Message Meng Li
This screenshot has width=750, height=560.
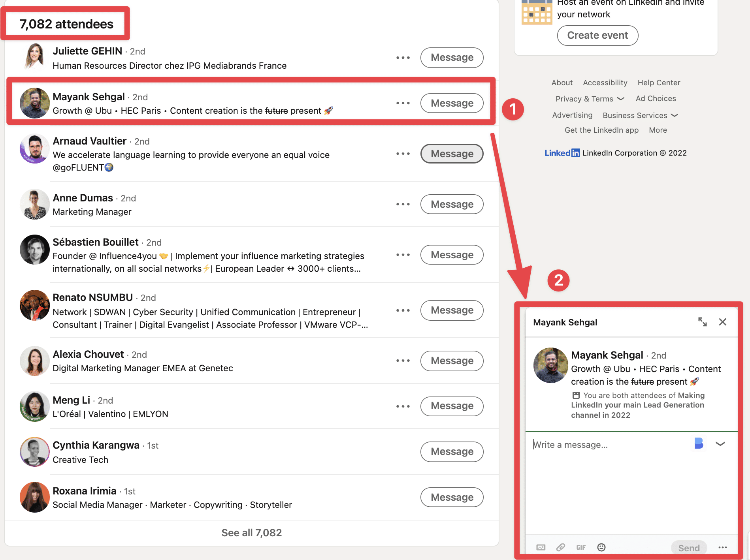pos(452,406)
